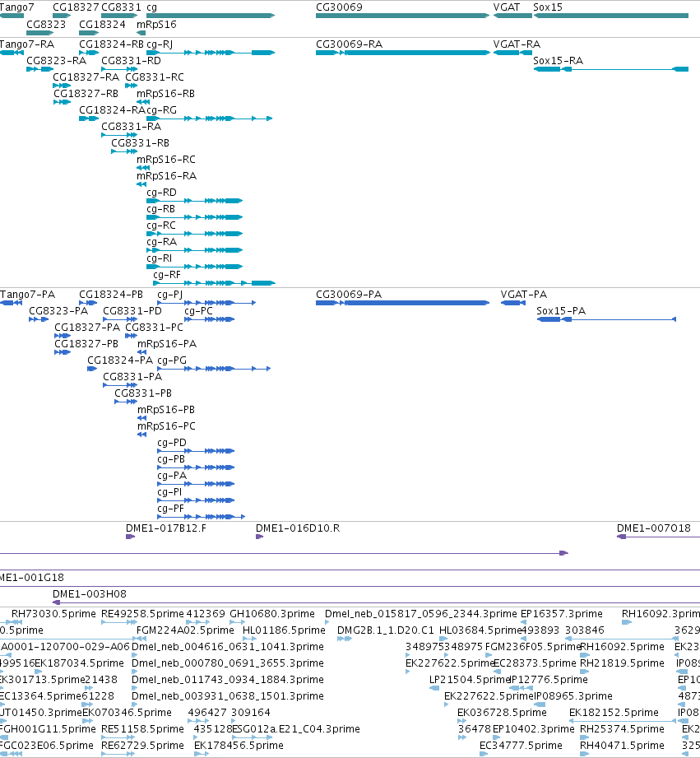Click the cg-PC protein label
700x758 pixels.
198,311
